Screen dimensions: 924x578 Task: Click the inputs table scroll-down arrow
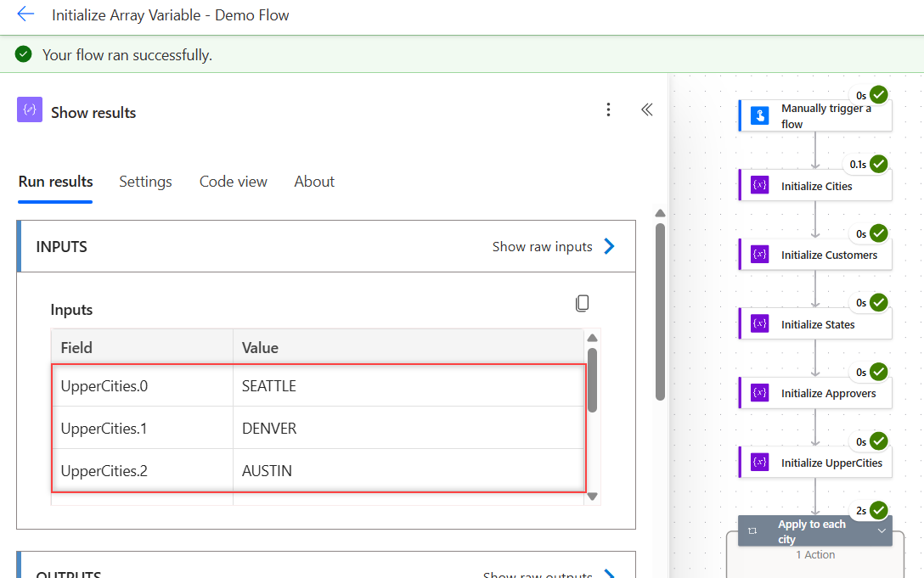592,497
